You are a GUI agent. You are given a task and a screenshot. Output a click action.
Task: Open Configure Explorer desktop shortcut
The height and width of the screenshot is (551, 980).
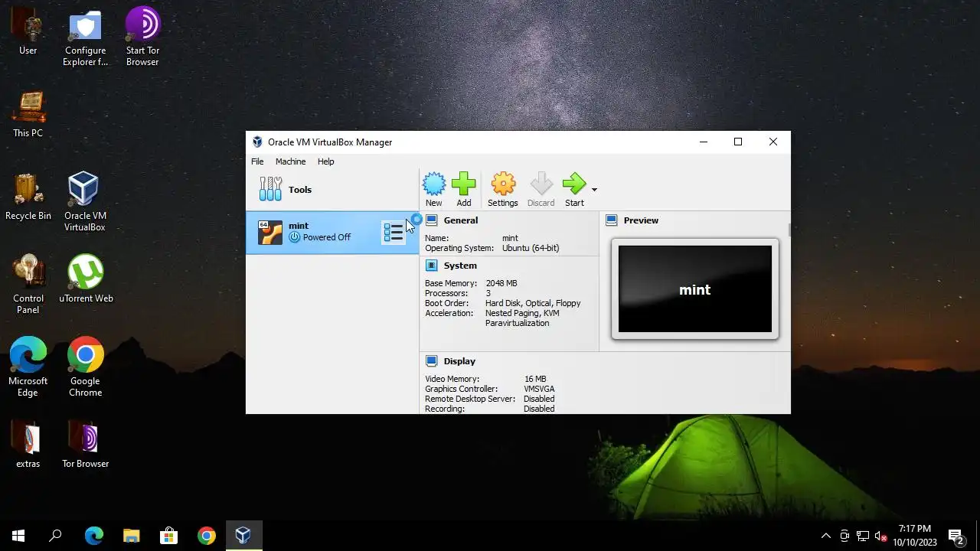[x=85, y=38]
